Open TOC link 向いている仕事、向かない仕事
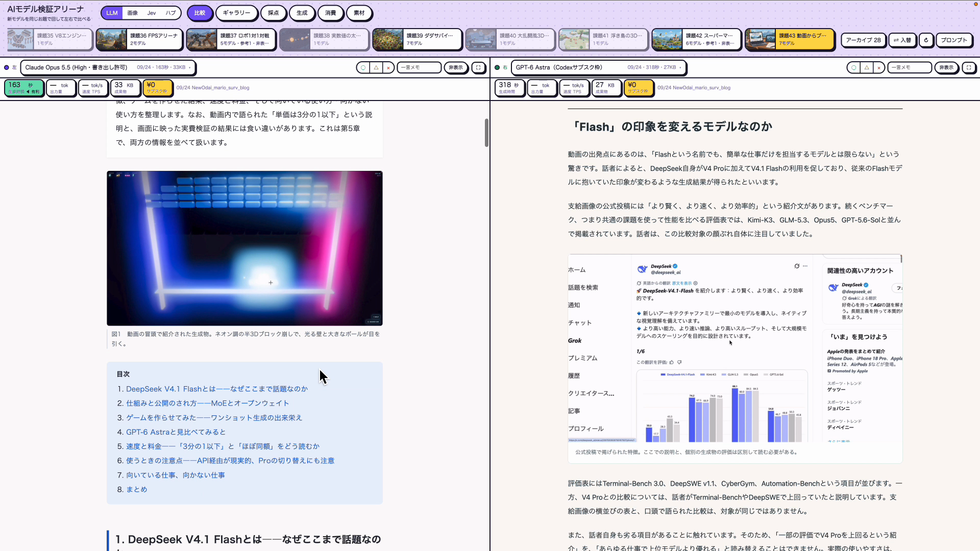Image resolution: width=980 pixels, height=551 pixels. pos(176,475)
